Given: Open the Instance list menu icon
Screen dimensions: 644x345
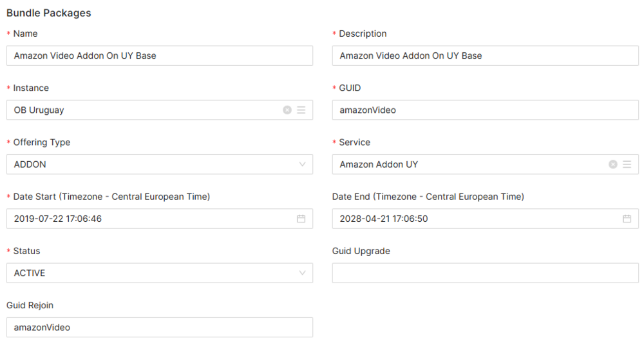Looking at the screenshot, I should coord(301,110).
